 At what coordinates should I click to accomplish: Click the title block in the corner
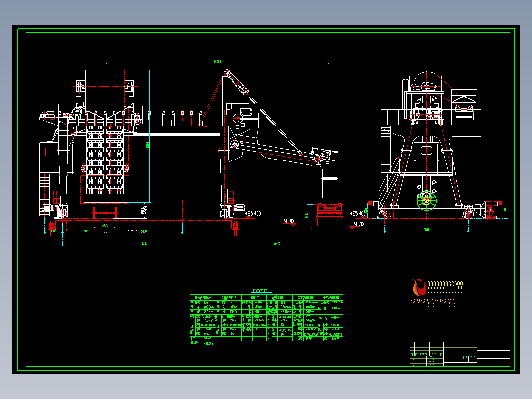pos(460,354)
